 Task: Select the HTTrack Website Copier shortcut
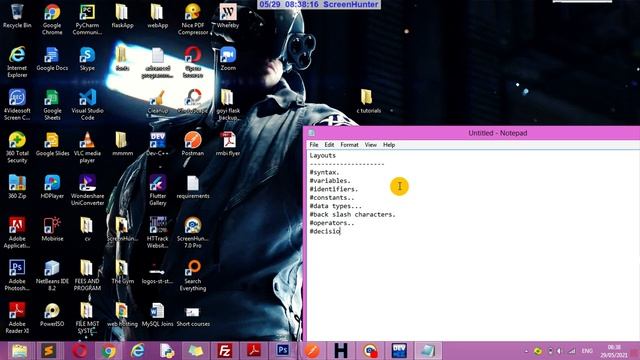click(x=158, y=233)
